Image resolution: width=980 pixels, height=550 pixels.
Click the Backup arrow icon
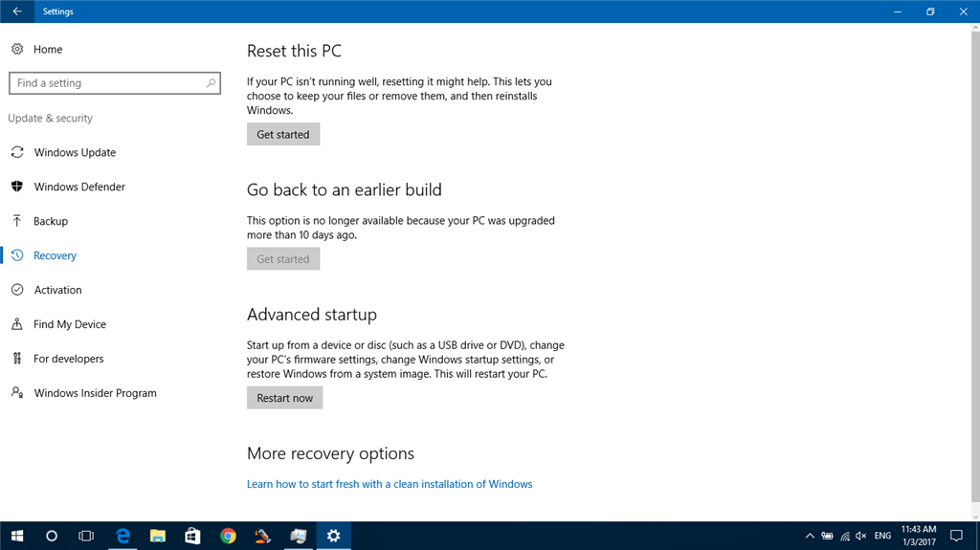(x=17, y=221)
